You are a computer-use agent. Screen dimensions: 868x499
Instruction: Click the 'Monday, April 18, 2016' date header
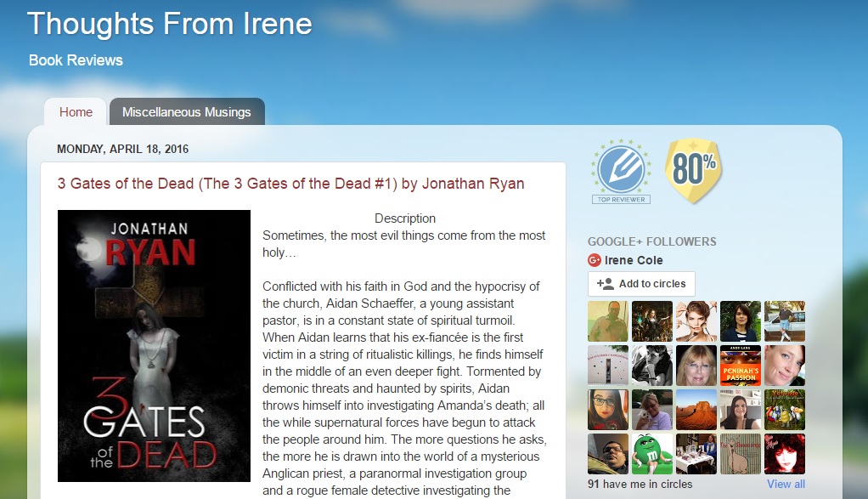coord(123,149)
